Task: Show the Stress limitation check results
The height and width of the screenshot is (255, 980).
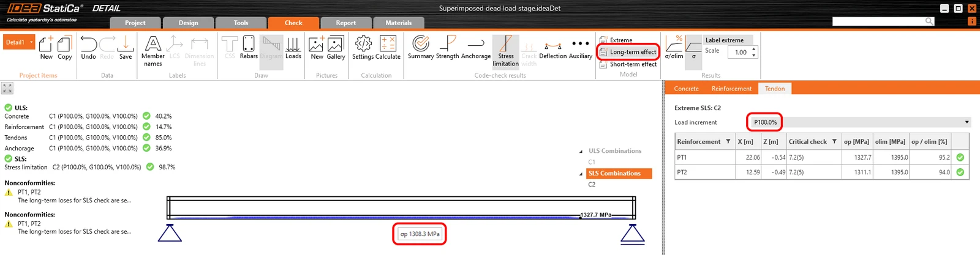Action: [506, 51]
